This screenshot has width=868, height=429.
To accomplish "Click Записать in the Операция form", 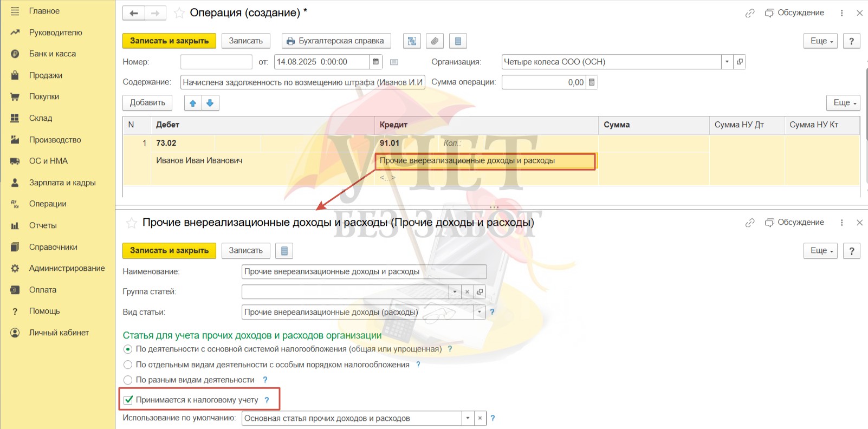I will 245,41.
